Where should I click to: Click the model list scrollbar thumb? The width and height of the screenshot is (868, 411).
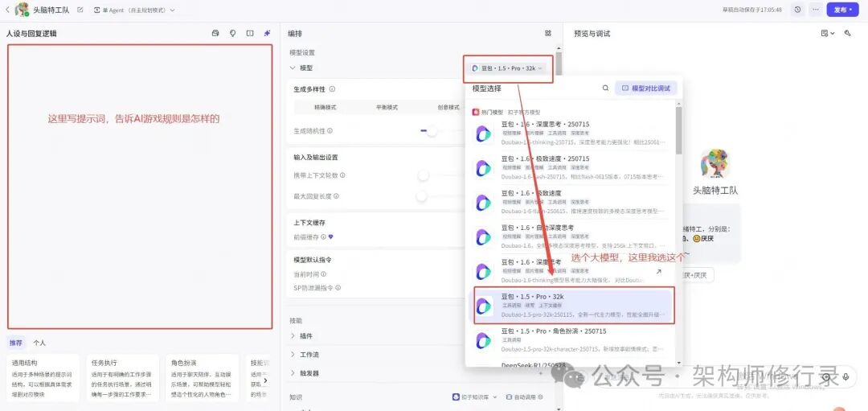click(x=678, y=129)
